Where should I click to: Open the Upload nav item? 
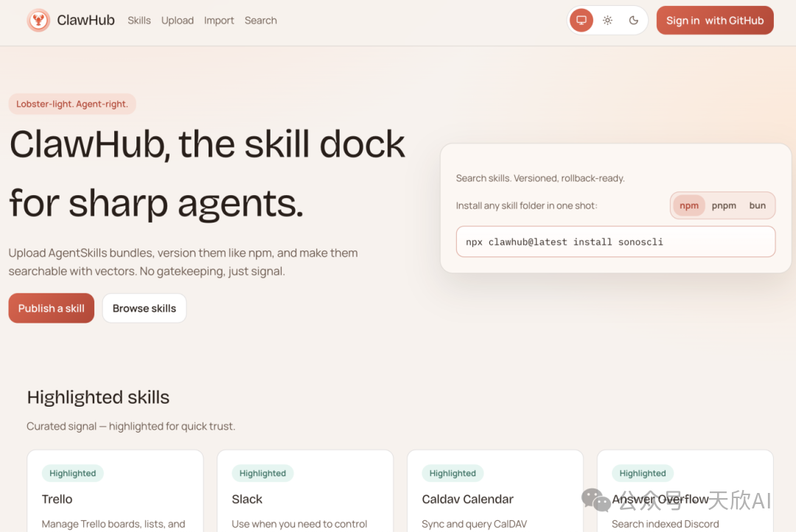(x=178, y=21)
